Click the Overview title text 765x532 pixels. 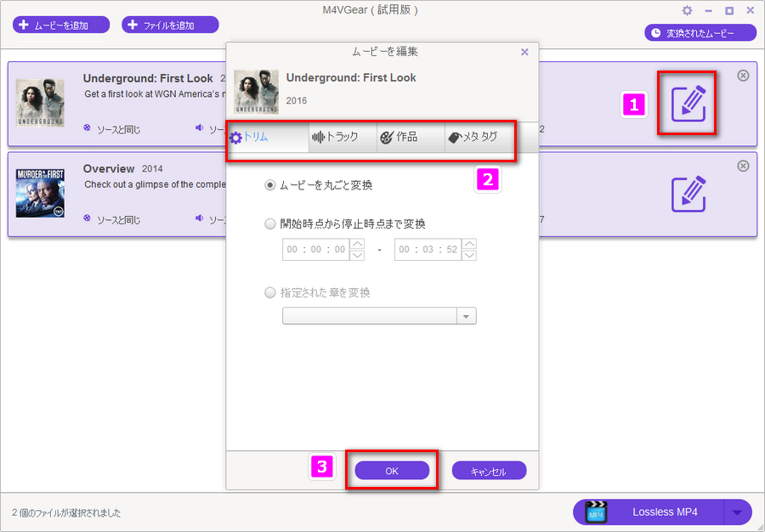109,169
